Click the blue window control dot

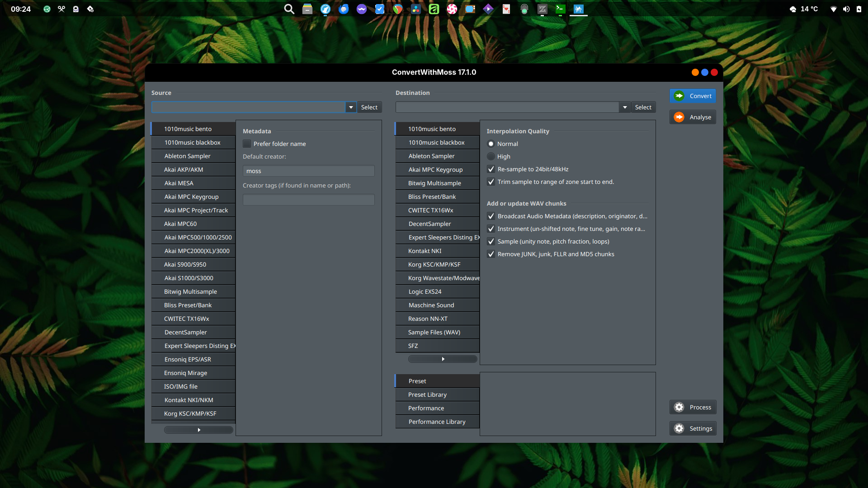pos(705,72)
